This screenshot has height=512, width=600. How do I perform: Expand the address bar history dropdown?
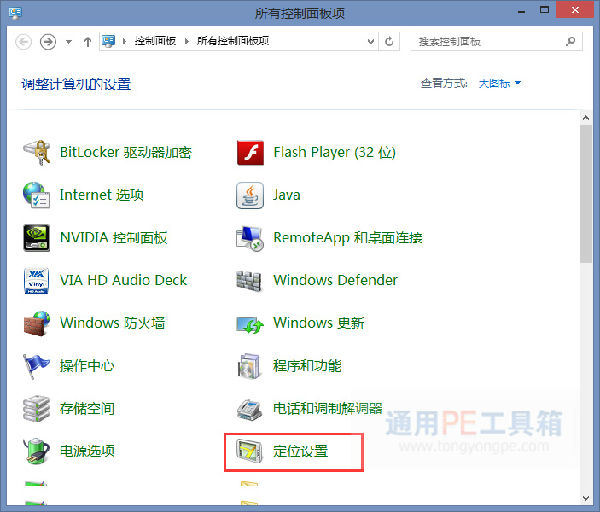pyautogui.click(x=370, y=41)
